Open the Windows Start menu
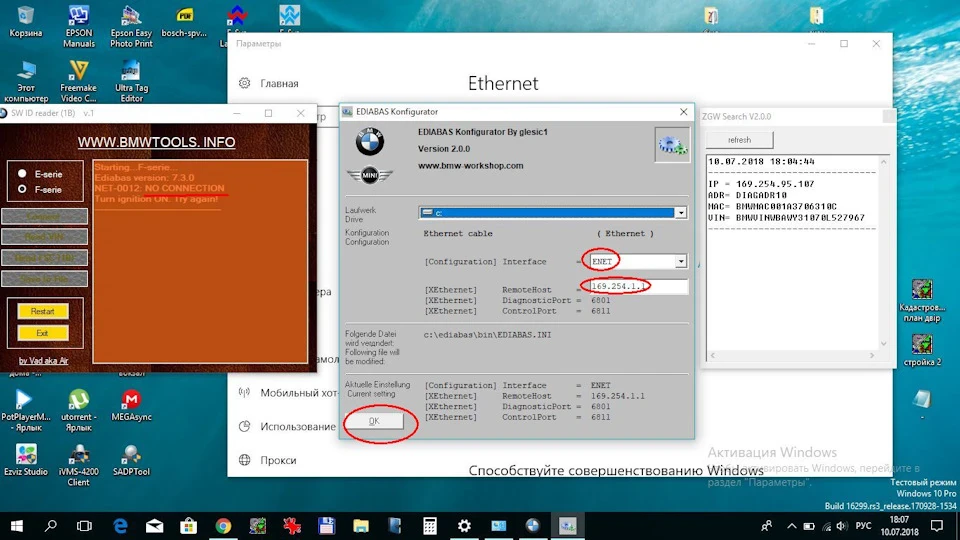 [x=17, y=526]
